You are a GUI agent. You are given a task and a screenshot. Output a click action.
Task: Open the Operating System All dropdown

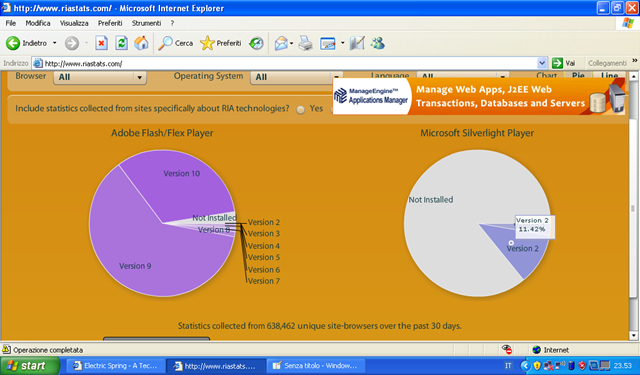click(296, 77)
